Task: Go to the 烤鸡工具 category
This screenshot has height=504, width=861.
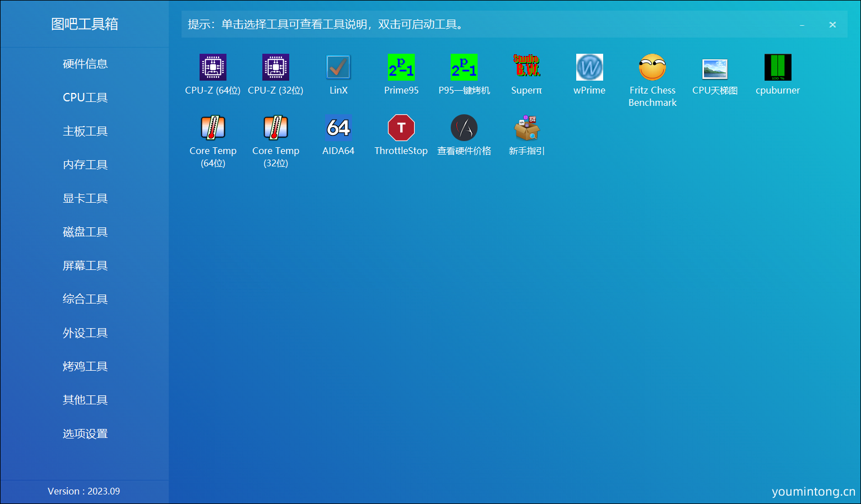Action: [x=85, y=366]
